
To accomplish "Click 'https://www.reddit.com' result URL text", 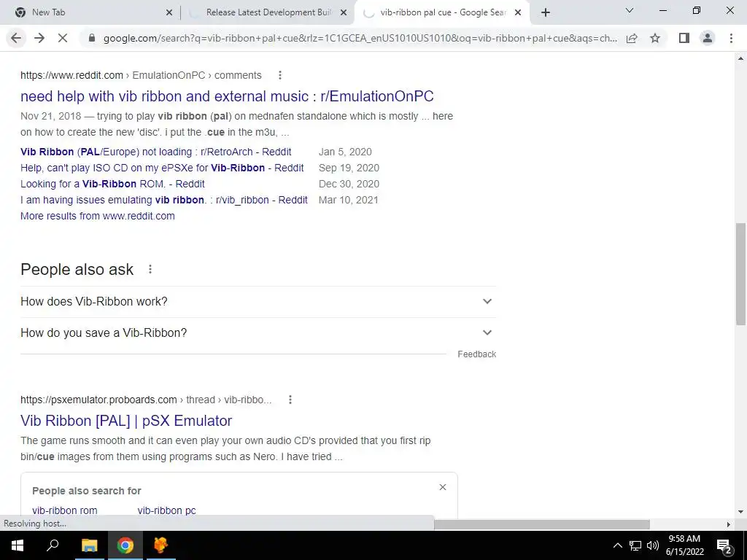I will click(x=71, y=75).
